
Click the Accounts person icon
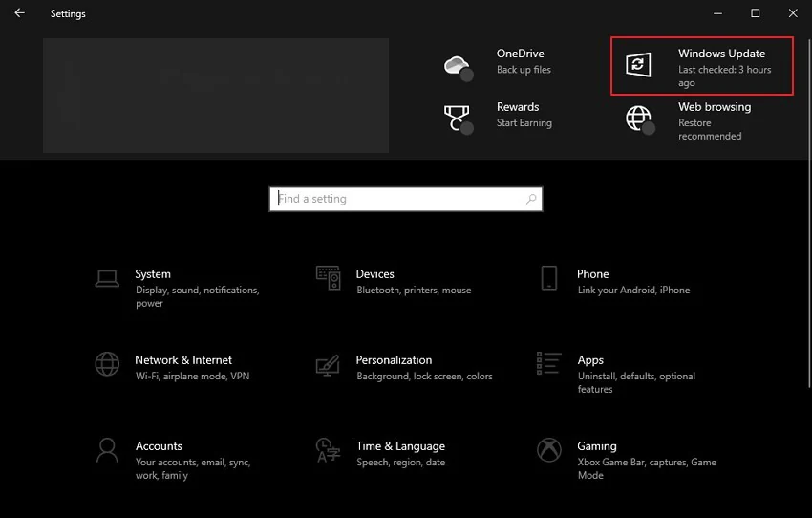point(107,450)
